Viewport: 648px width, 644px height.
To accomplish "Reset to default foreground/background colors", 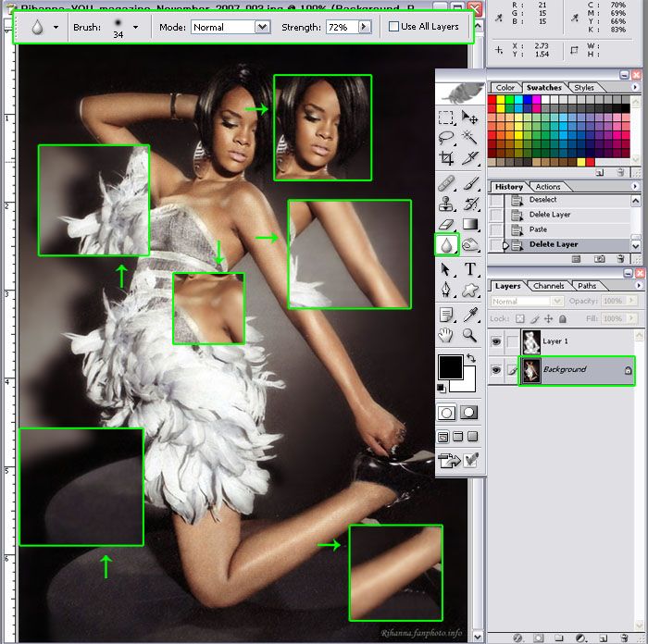I will pos(442,389).
